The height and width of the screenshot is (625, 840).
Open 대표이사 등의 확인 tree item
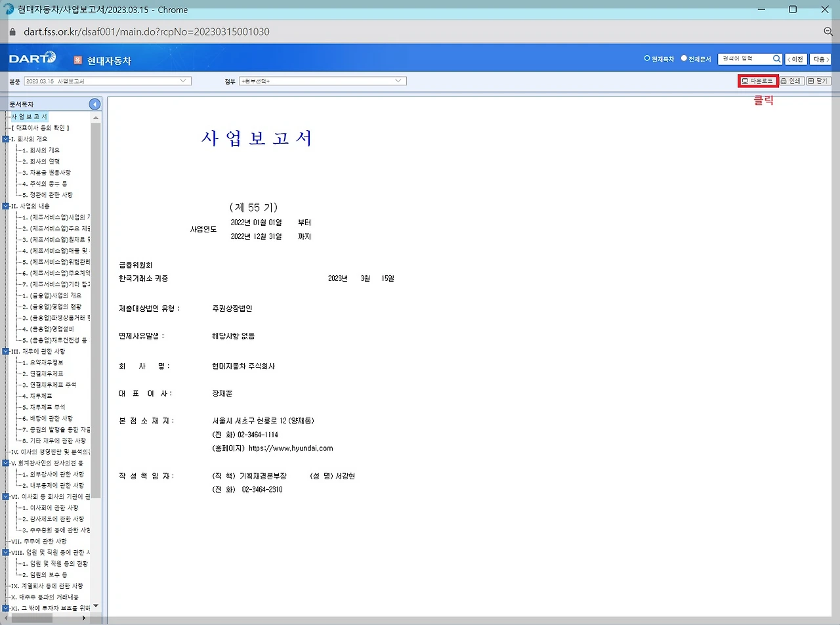click(x=40, y=128)
